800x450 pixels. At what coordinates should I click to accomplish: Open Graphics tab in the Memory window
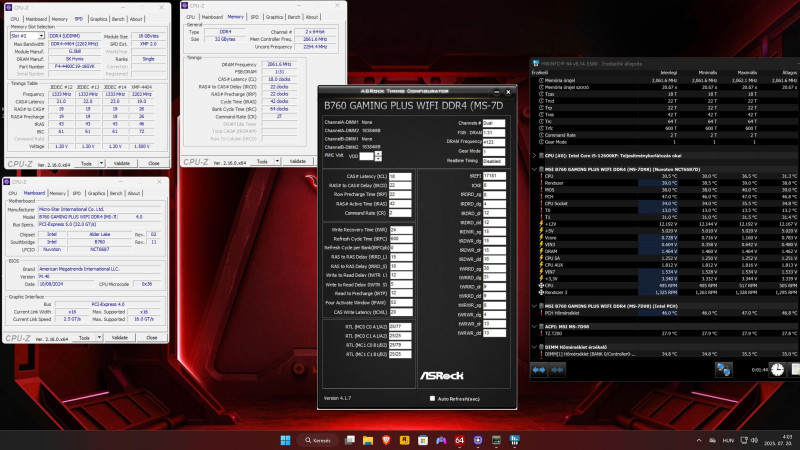coord(274,17)
